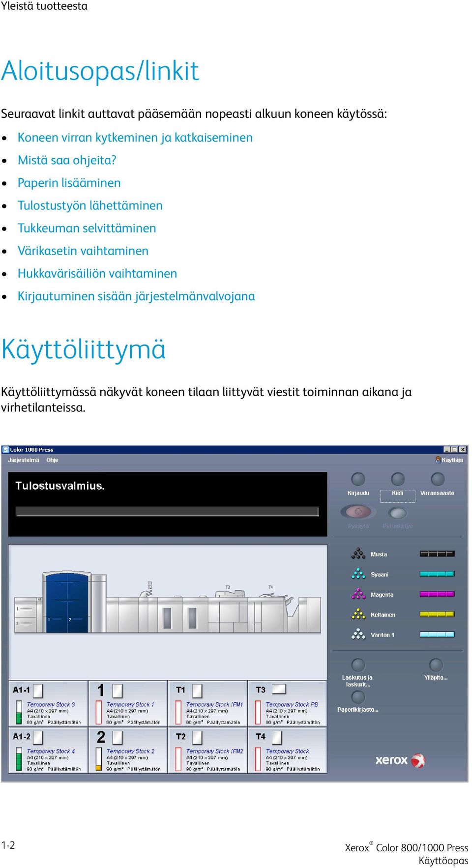Click the Kieli language button
472x868 pixels.
point(398,479)
